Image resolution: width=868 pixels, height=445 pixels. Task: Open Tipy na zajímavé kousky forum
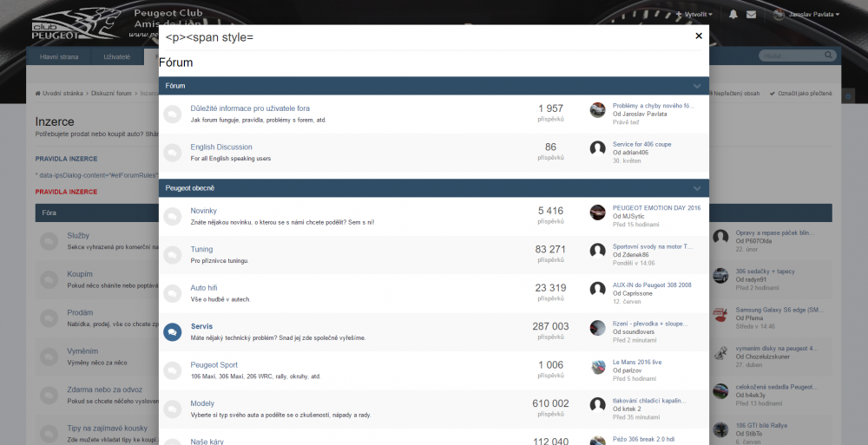pyautogui.click(x=108, y=429)
